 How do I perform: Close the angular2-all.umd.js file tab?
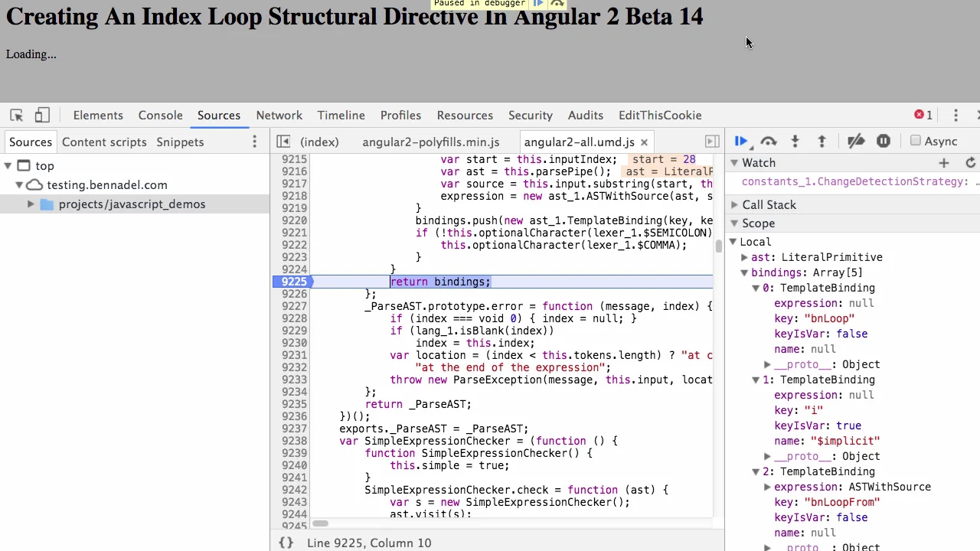point(644,142)
